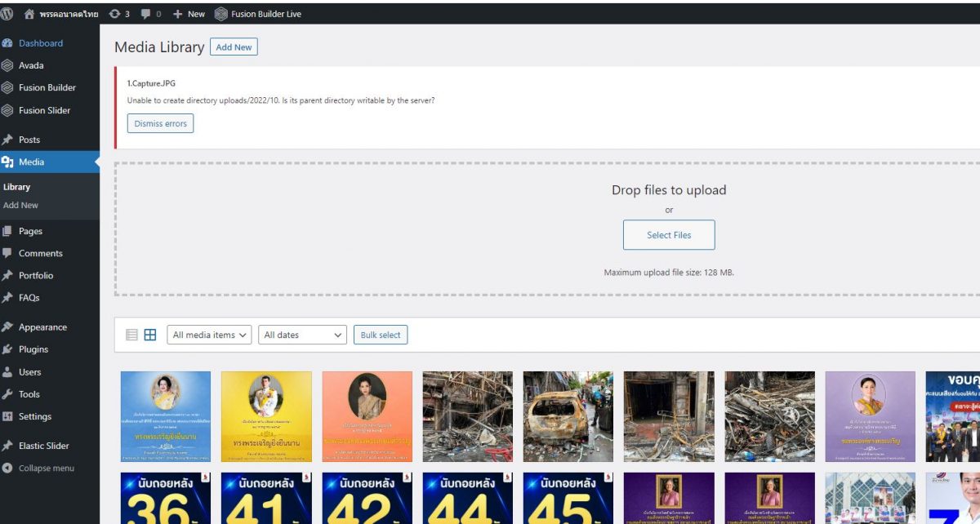This screenshot has height=524, width=980.
Task: Open the site home icon
Action: tap(29, 14)
